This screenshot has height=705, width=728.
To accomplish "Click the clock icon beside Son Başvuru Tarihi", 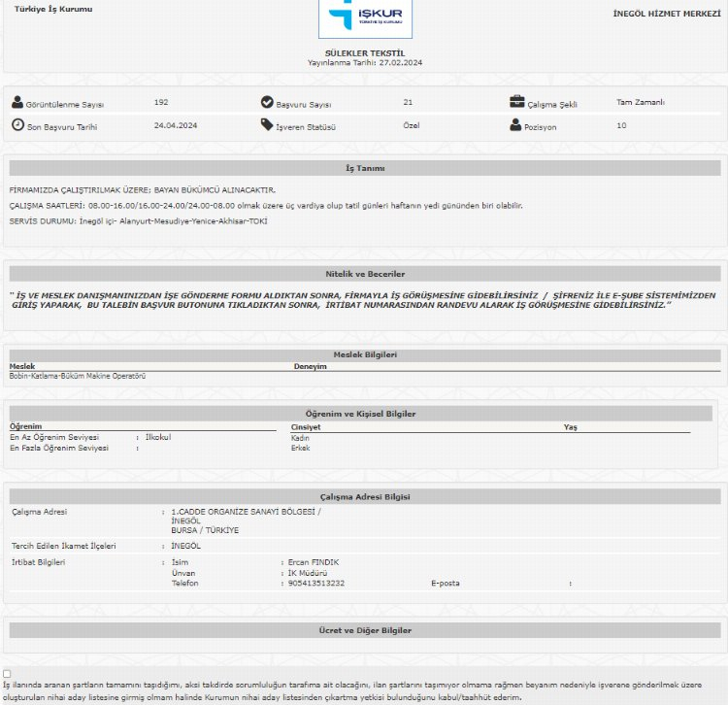I will [x=17, y=125].
